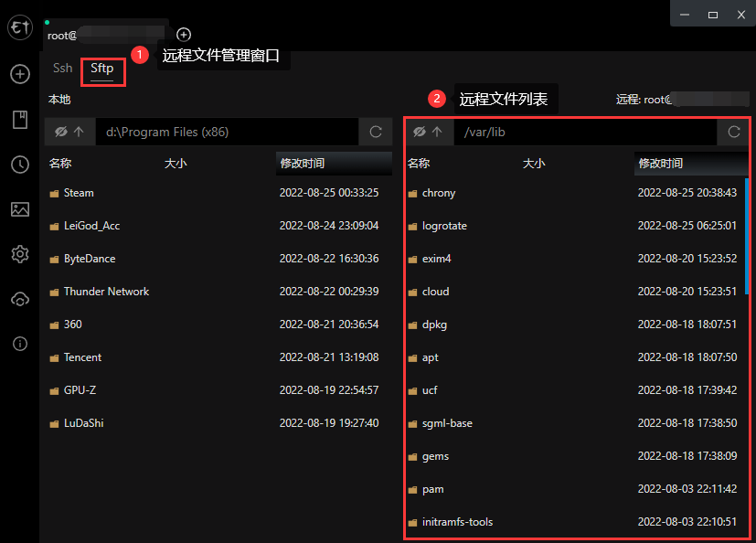Add a new SSH connection from sidebar
The image size is (756, 543).
tap(20, 74)
